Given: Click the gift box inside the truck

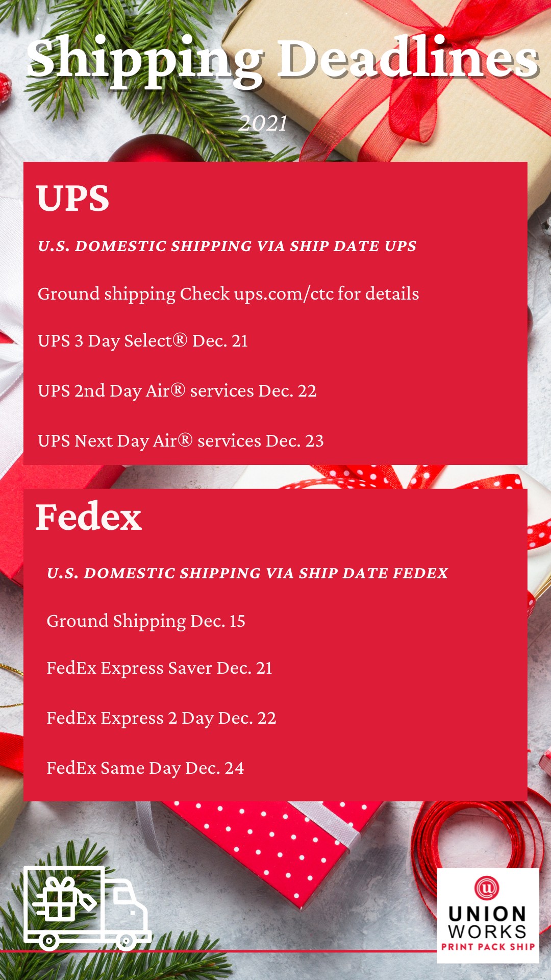Looking at the screenshot, I should 57,899.
